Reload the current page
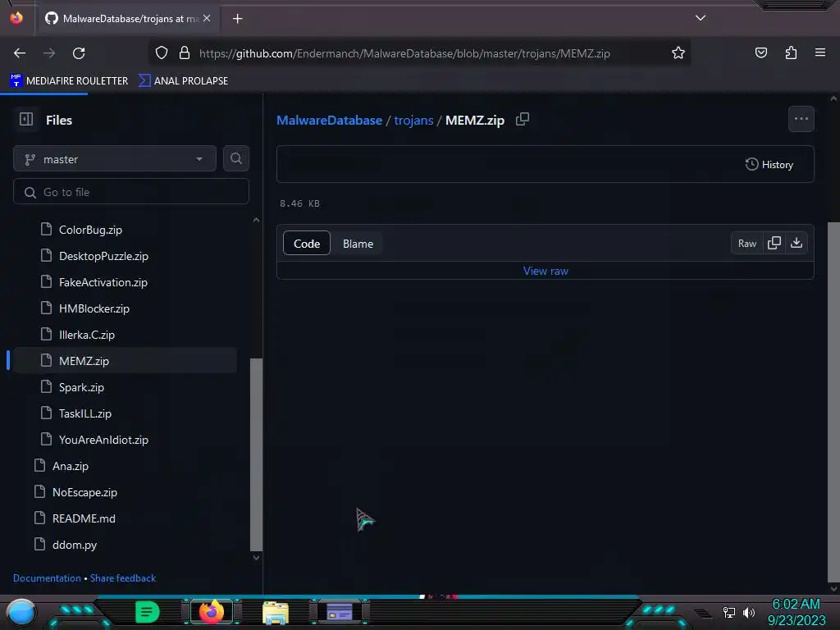The image size is (840, 630). pyautogui.click(x=79, y=53)
